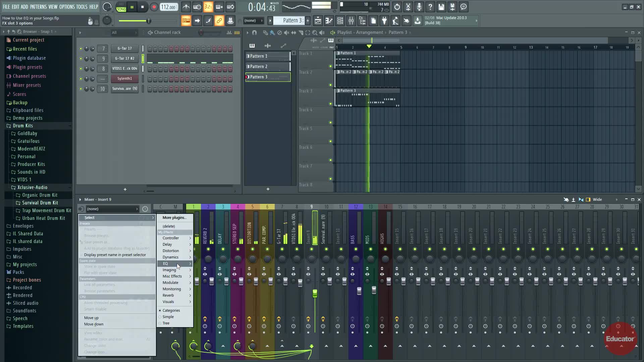Click the save project floppy icon
Screen dimensions: 644x362
(441, 7)
